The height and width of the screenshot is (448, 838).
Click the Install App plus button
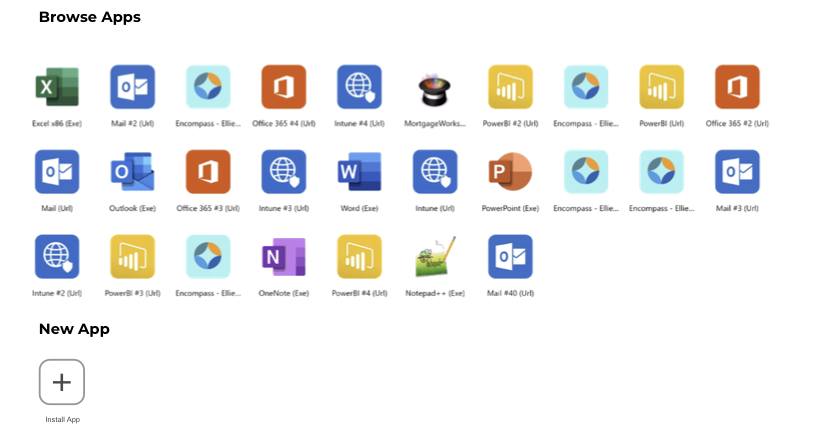(x=62, y=382)
